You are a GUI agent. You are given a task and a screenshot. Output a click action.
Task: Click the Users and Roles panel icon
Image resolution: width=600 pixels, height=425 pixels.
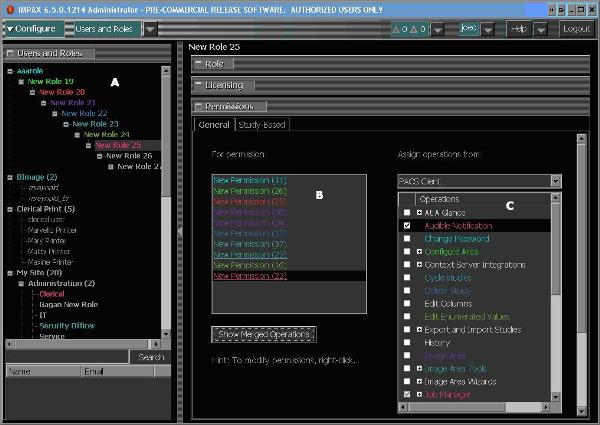[x=12, y=50]
